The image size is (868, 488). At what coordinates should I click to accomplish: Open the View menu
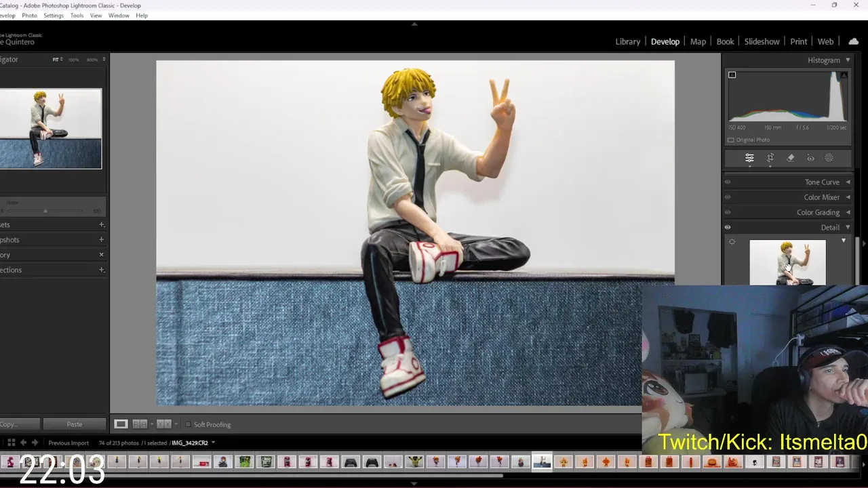(x=96, y=16)
